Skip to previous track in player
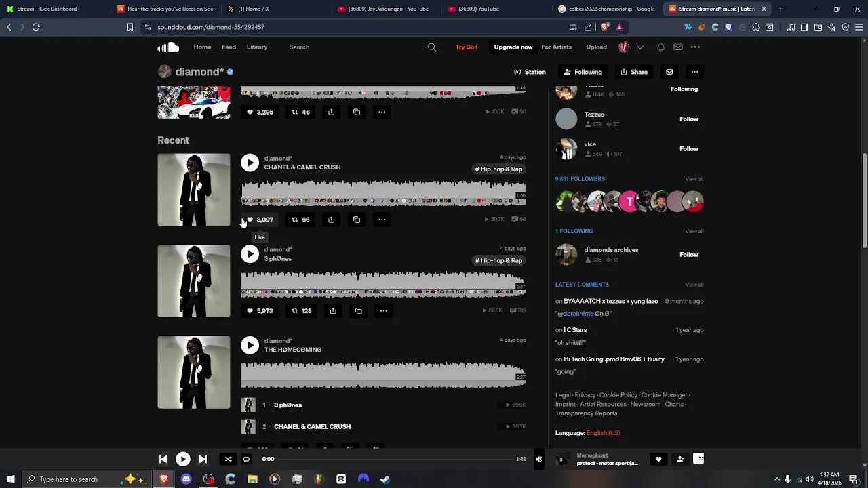The image size is (868, 488). coord(163,459)
